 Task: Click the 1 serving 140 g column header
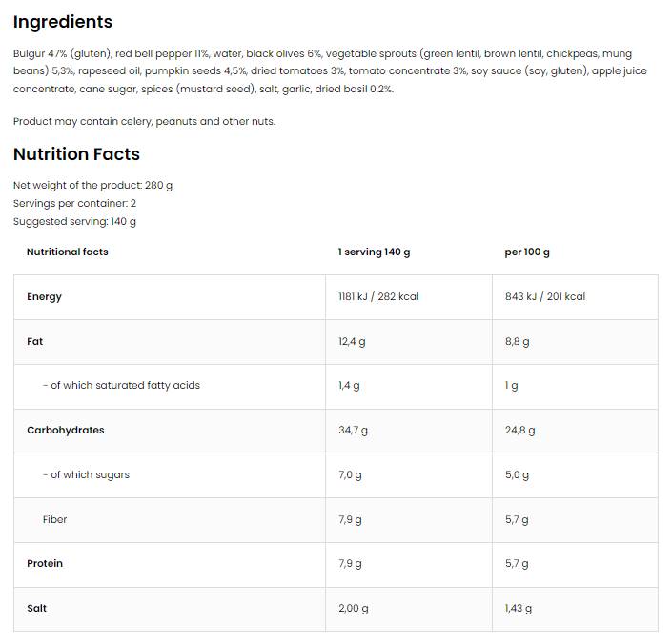coord(374,252)
